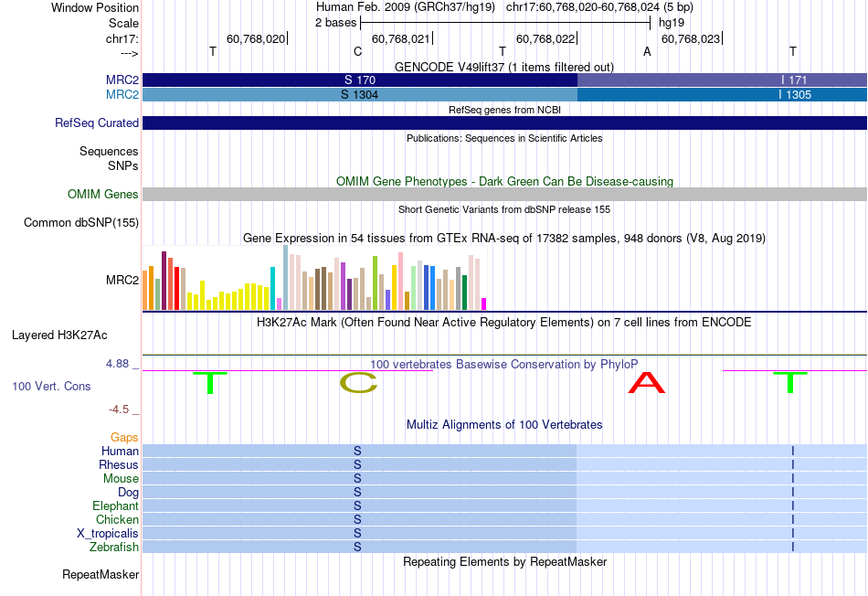Click the GENCODE V49lift37 track title
The image size is (868, 596).
[x=504, y=67]
